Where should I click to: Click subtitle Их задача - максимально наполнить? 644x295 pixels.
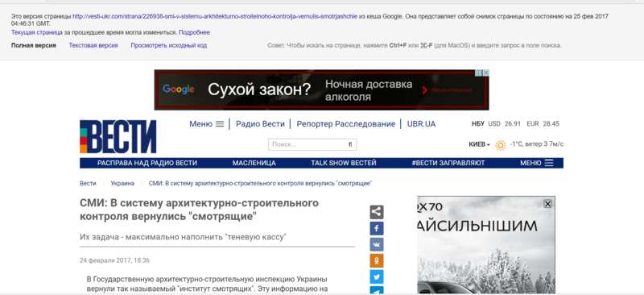coord(183,237)
